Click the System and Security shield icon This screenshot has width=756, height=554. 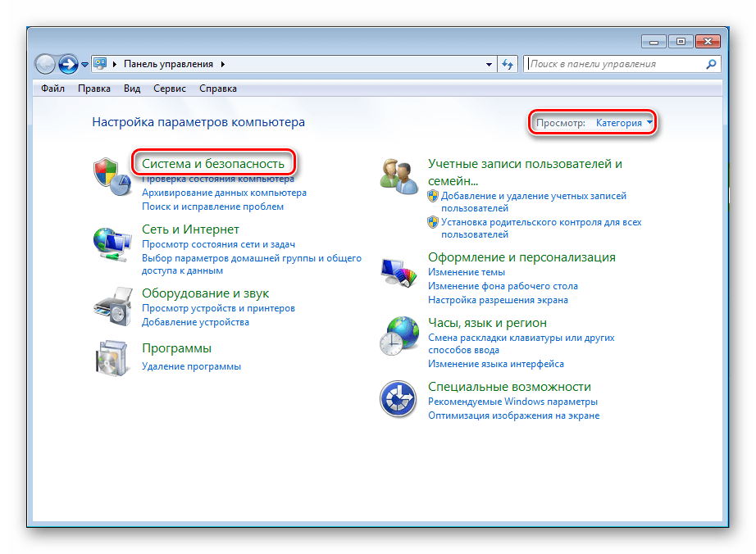[112, 176]
